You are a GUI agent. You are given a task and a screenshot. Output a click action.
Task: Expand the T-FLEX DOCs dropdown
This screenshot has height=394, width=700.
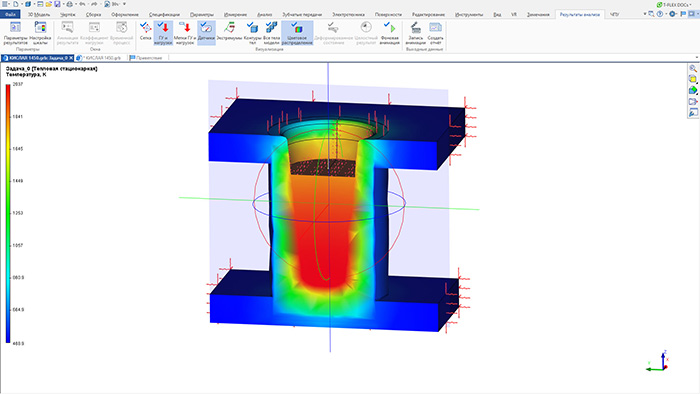(691, 4)
